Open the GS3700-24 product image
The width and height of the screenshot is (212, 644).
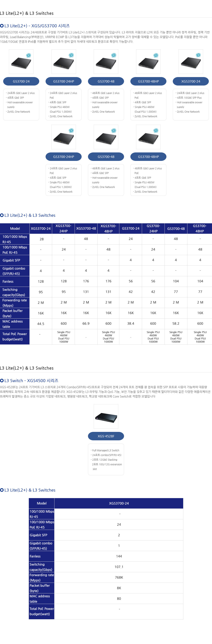[21, 62]
